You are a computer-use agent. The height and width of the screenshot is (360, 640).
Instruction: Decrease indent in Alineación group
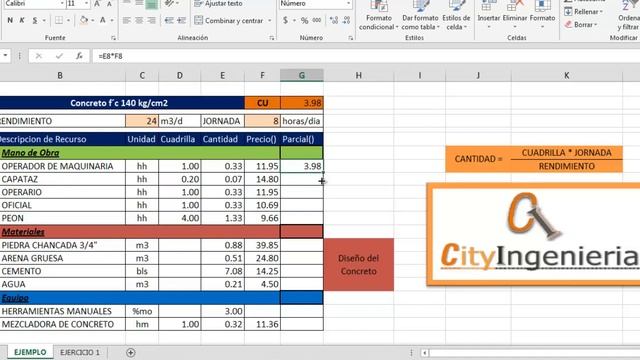point(169,20)
